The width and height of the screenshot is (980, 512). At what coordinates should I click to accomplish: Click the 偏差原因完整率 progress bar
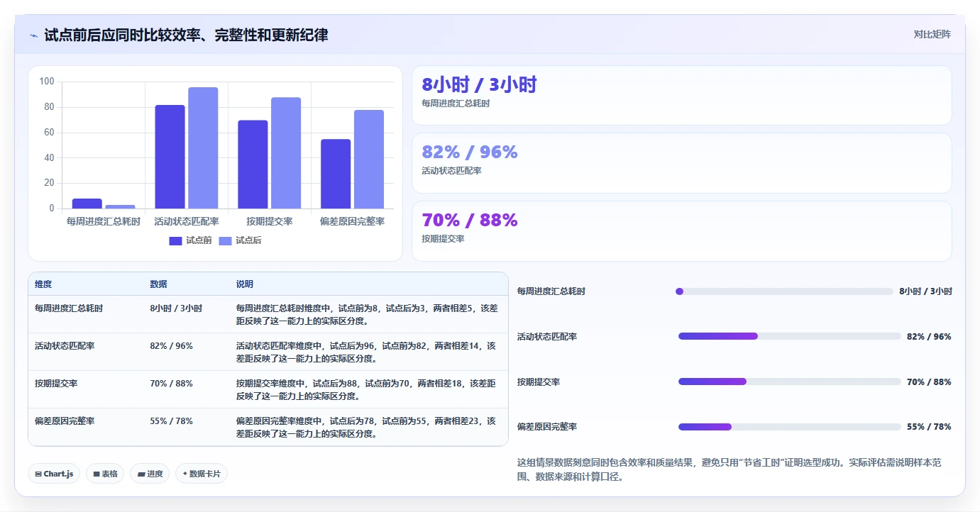789,427
